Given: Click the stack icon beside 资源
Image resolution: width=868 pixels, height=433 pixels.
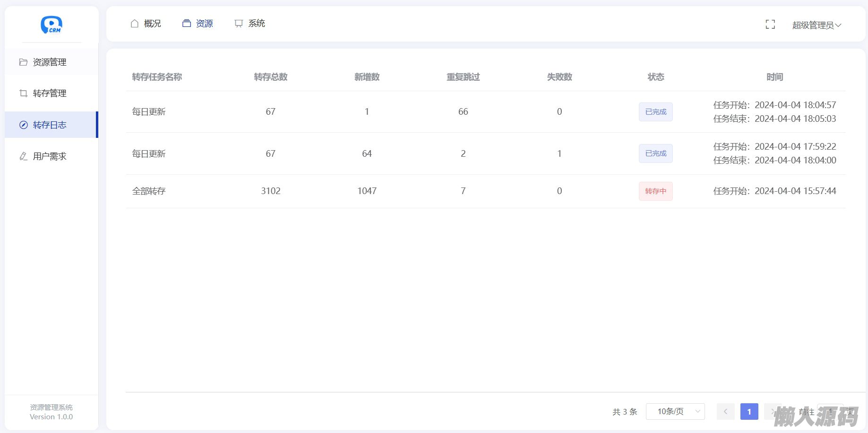Looking at the screenshot, I should pyautogui.click(x=187, y=24).
